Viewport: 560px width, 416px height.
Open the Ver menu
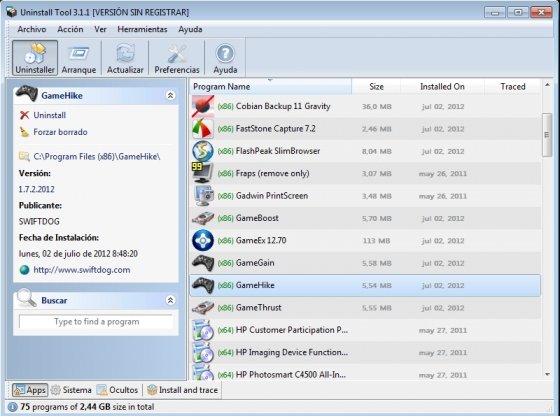coord(100,29)
